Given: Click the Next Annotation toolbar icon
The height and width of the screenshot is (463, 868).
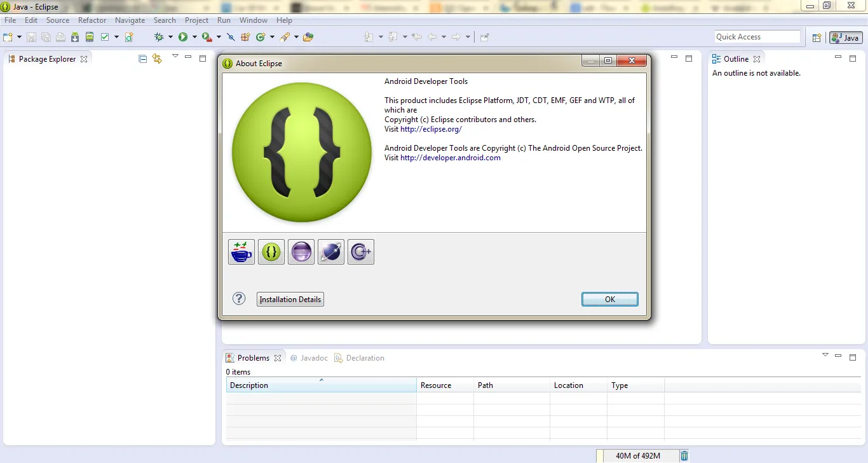Looking at the screenshot, I should tap(369, 37).
